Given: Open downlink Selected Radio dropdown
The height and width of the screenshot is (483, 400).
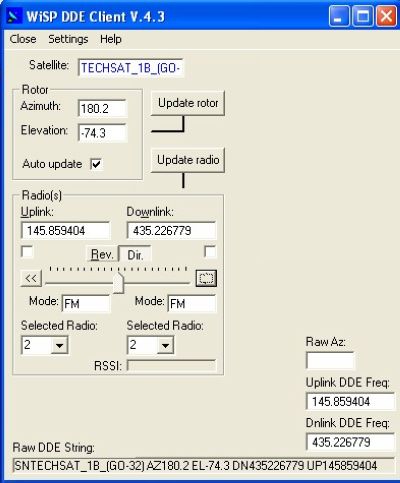Looking at the screenshot, I should coord(165,345).
